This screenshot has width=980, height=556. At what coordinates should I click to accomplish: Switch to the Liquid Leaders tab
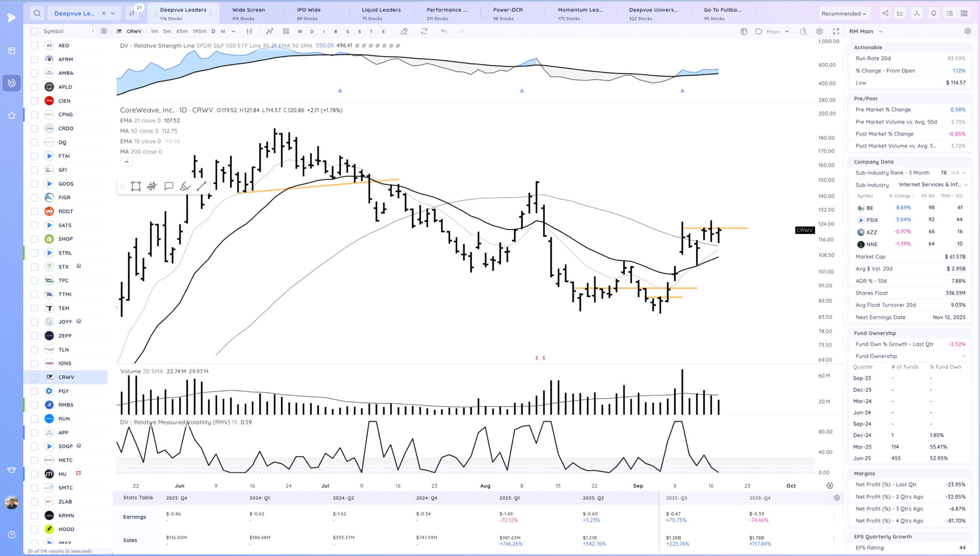click(381, 13)
